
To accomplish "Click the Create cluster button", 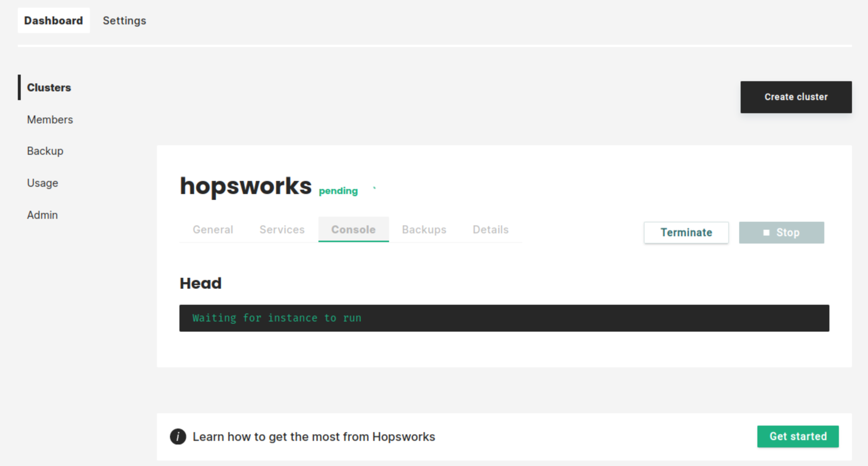I will 796,97.
